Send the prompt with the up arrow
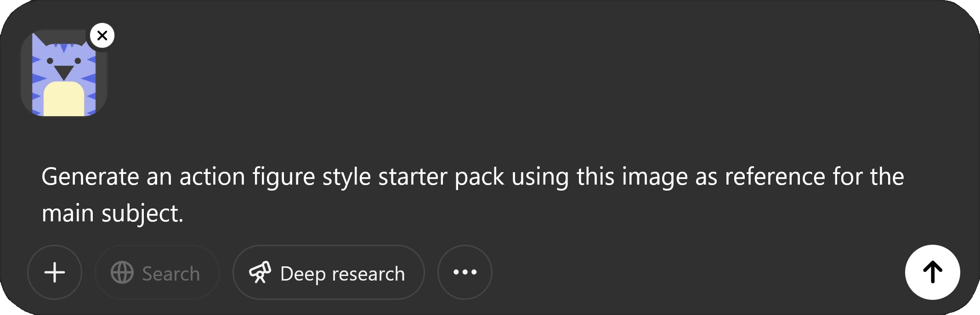Viewport: 980px width, 315px height. pyautogui.click(x=932, y=272)
